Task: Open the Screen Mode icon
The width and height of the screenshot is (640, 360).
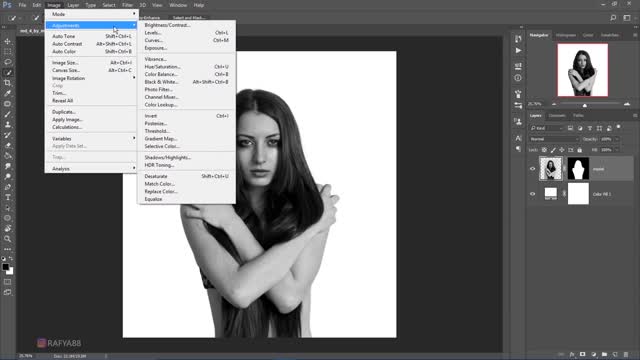Action: (7, 292)
